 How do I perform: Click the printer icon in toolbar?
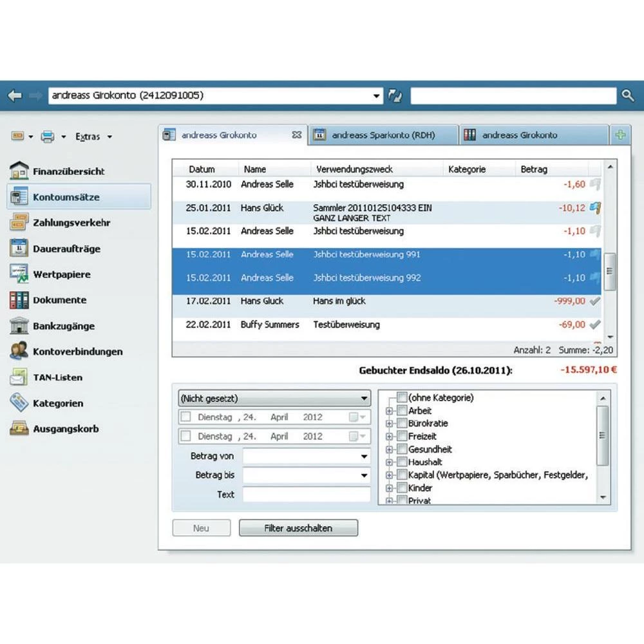[48, 137]
